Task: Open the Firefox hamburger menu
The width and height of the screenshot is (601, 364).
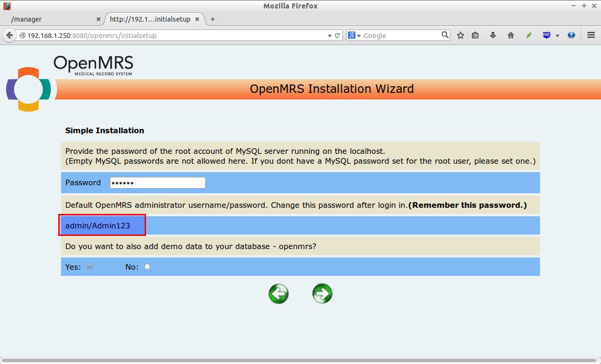Action: pos(591,35)
